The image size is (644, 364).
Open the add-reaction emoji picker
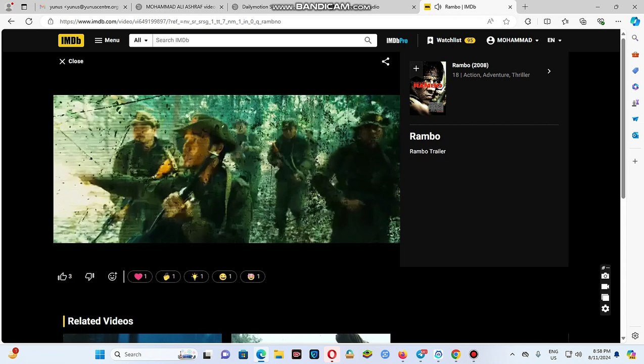pyautogui.click(x=112, y=277)
